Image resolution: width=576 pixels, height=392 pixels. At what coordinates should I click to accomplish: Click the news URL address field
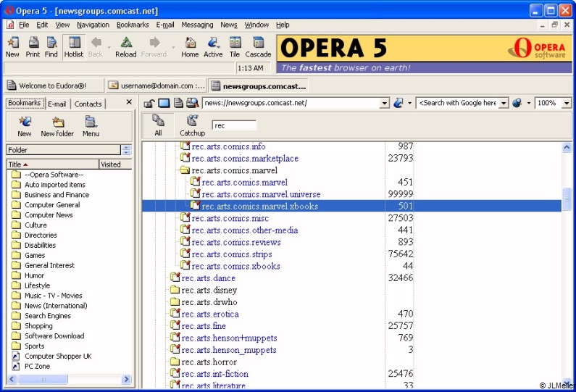[x=291, y=103]
